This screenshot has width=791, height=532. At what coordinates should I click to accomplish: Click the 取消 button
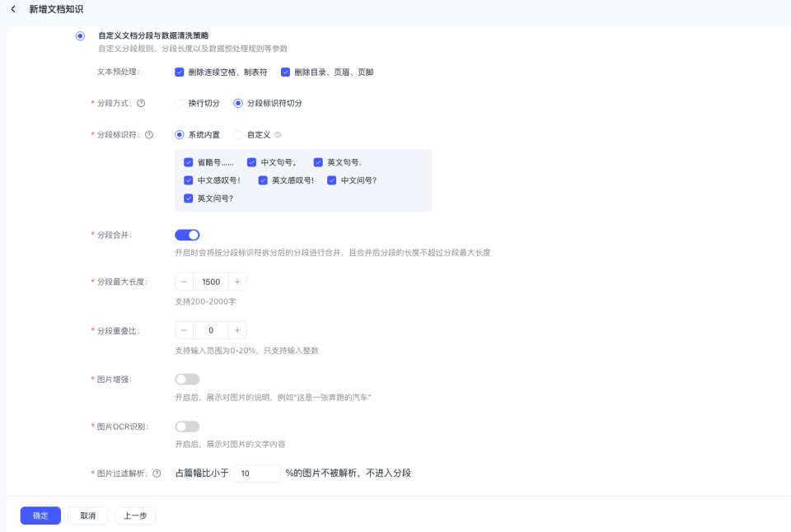(x=88, y=516)
